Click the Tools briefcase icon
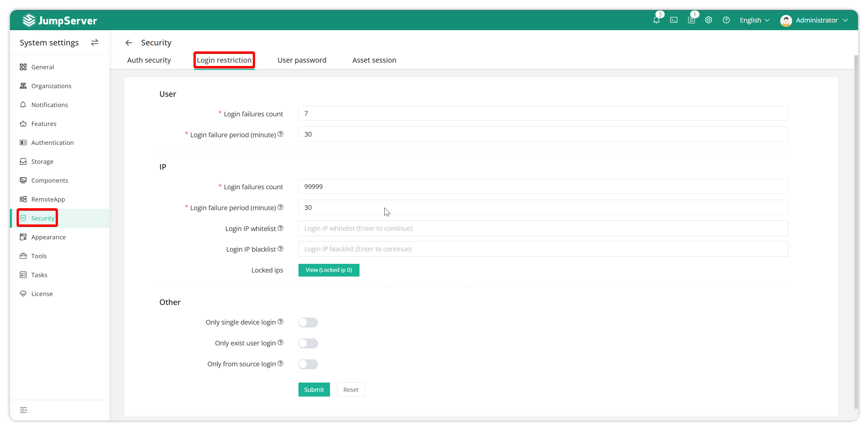Image resolution: width=868 pixels, height=427 pixels. pos(23,256)
